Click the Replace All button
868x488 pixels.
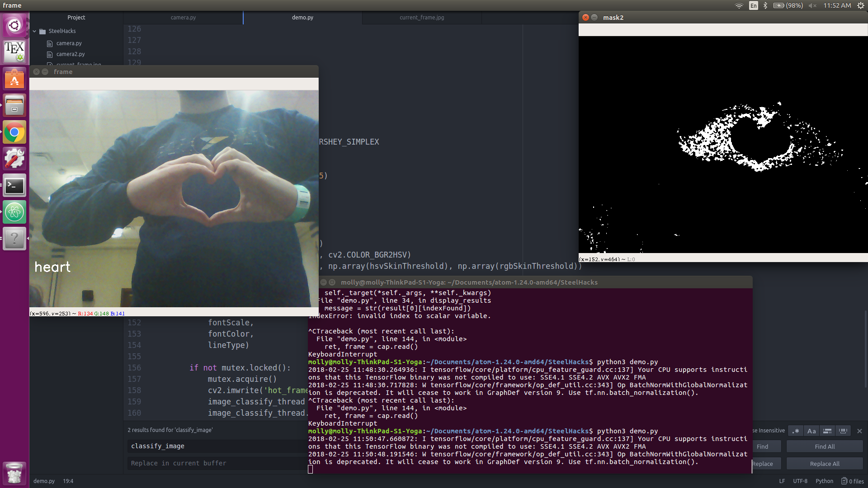coord(824,464)
